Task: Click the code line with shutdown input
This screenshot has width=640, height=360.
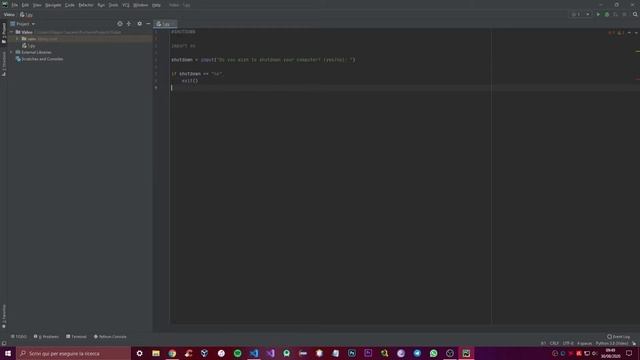Action: [263, 60]
